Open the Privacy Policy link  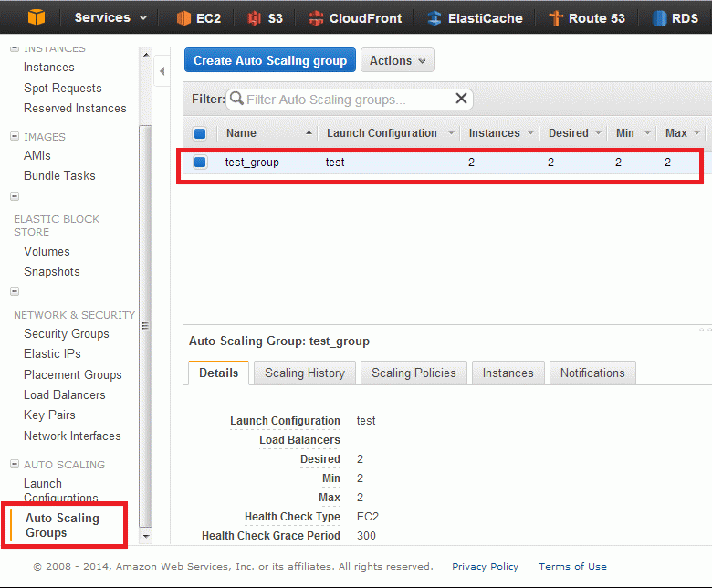[485, 566]
